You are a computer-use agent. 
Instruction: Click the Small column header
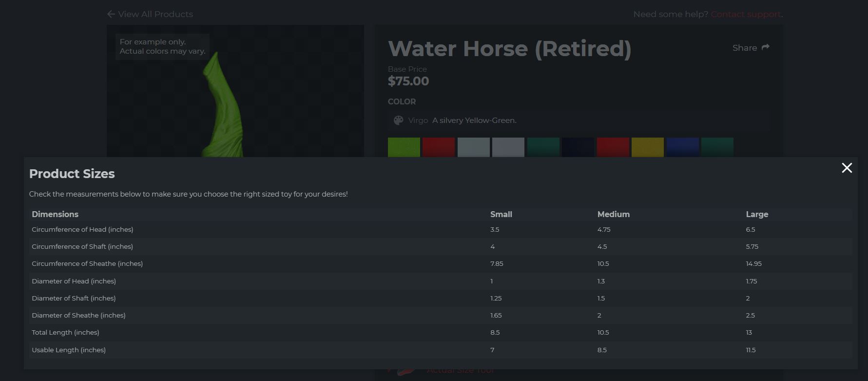point(501,214)
